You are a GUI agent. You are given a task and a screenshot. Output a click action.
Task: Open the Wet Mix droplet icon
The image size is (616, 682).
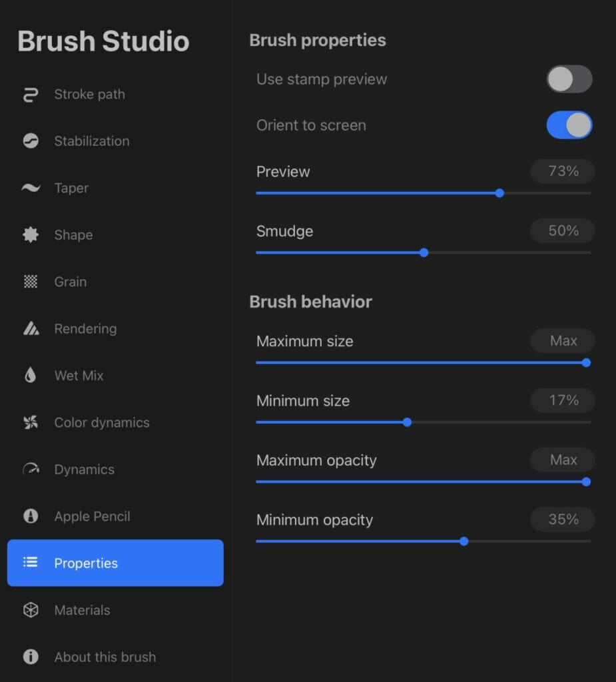click(31, 375)
